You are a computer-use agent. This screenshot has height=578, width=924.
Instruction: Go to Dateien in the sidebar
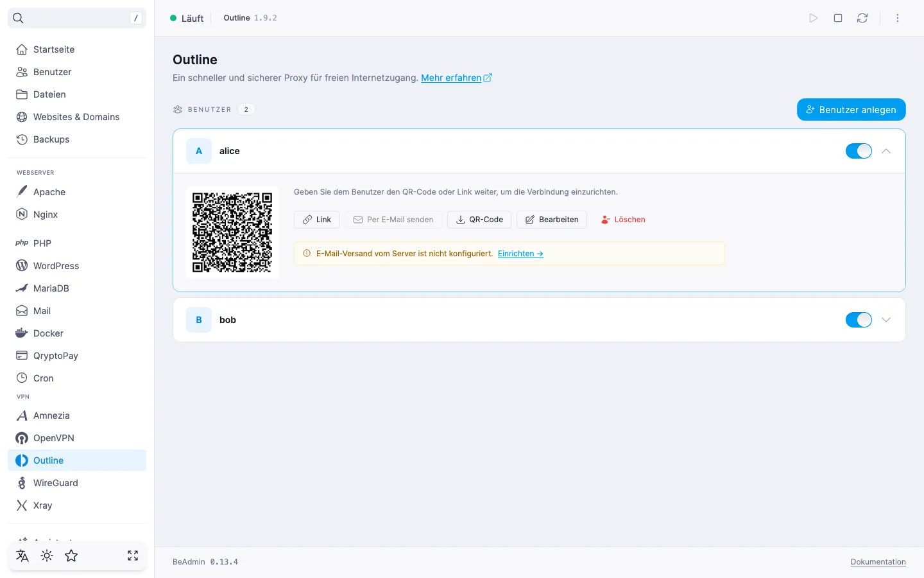[77, 94]
